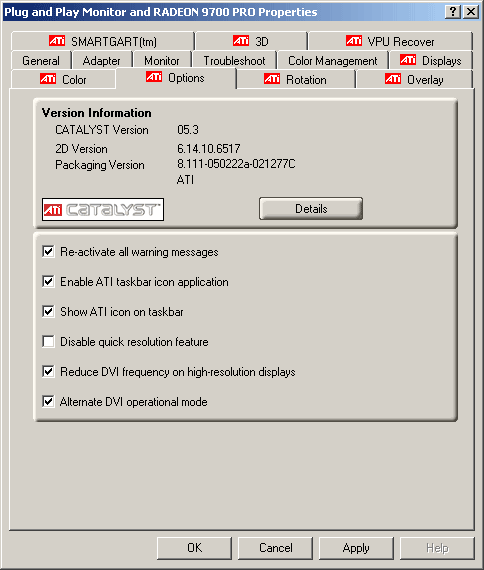Click the CATALYST Version label
The image size is (484, 570).
point(102,130)
